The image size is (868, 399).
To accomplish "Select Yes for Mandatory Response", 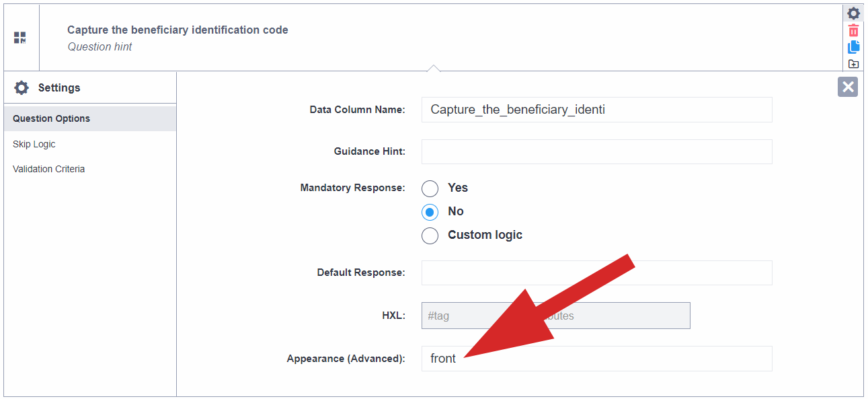I will pos(430,188).
